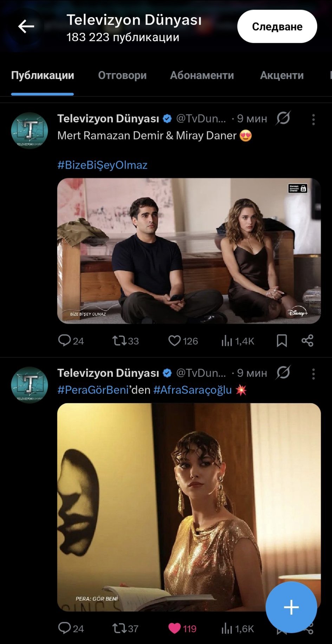
Task: Tap the back arrow icon
Action: [x=26, y=26]
